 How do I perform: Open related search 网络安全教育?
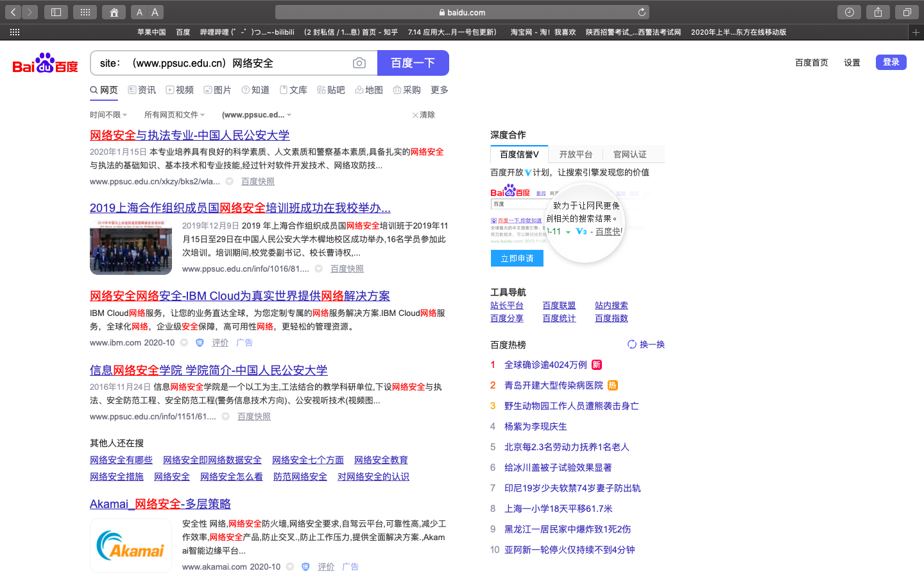click(381, 460)
